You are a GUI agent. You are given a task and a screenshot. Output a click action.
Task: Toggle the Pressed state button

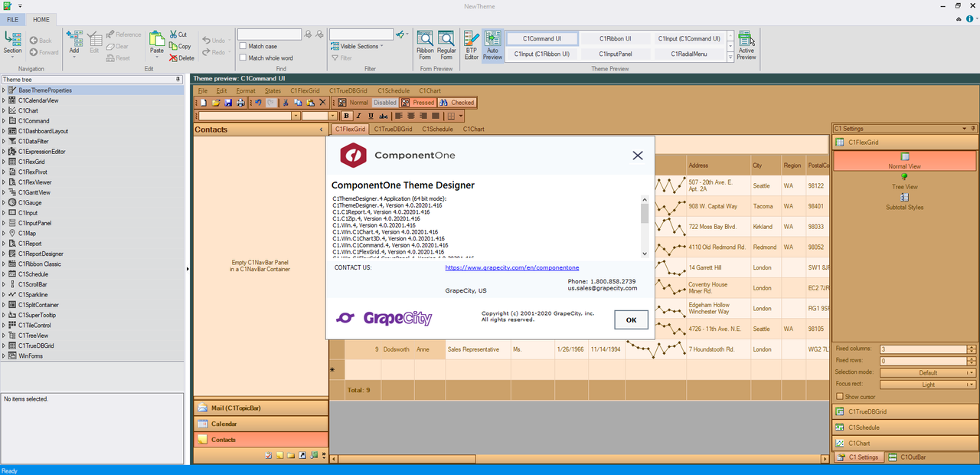coord(417,103)
